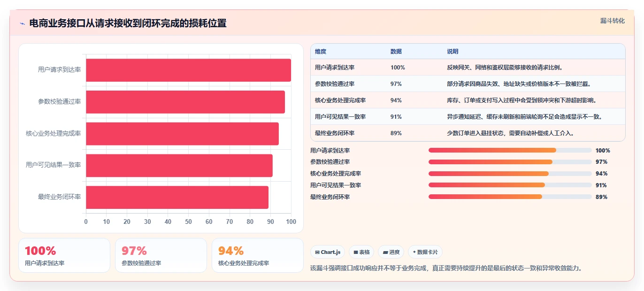
Task: Select the 表格 chip
Action: point(361,252)
